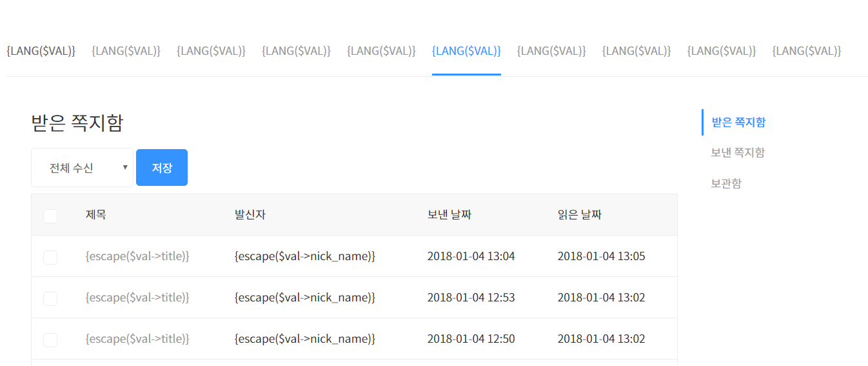Screen dimensions: 868x366
Task: Select the second tab in top navigation
Action: (x=126, y=51)
